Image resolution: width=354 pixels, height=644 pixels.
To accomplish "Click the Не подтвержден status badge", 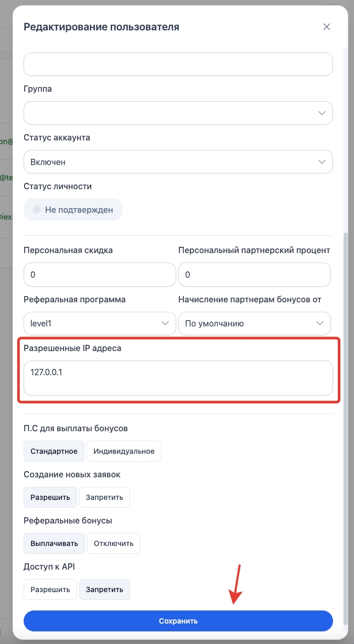I will click(x=73, y=210).
